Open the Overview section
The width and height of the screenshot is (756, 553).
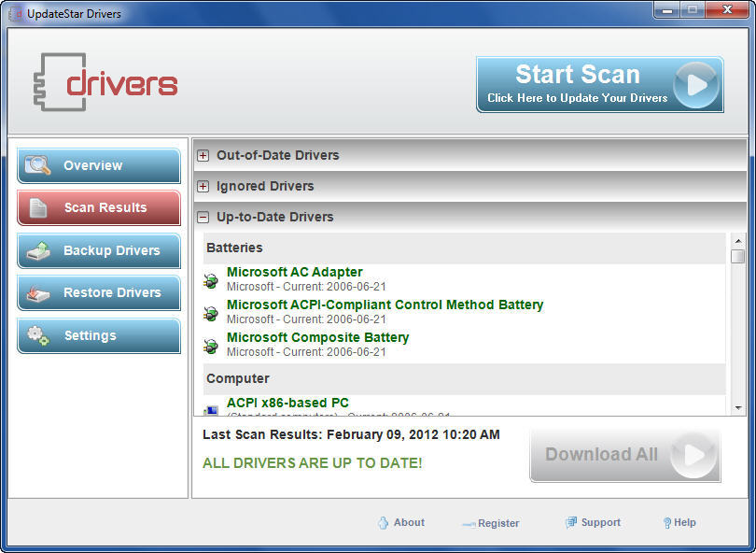[99, 165]
